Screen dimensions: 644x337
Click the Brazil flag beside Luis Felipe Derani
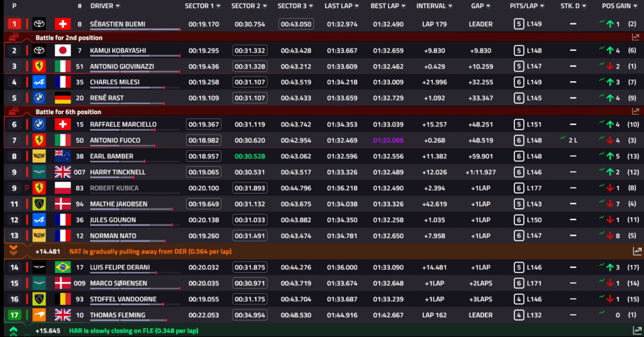[63, 268]
